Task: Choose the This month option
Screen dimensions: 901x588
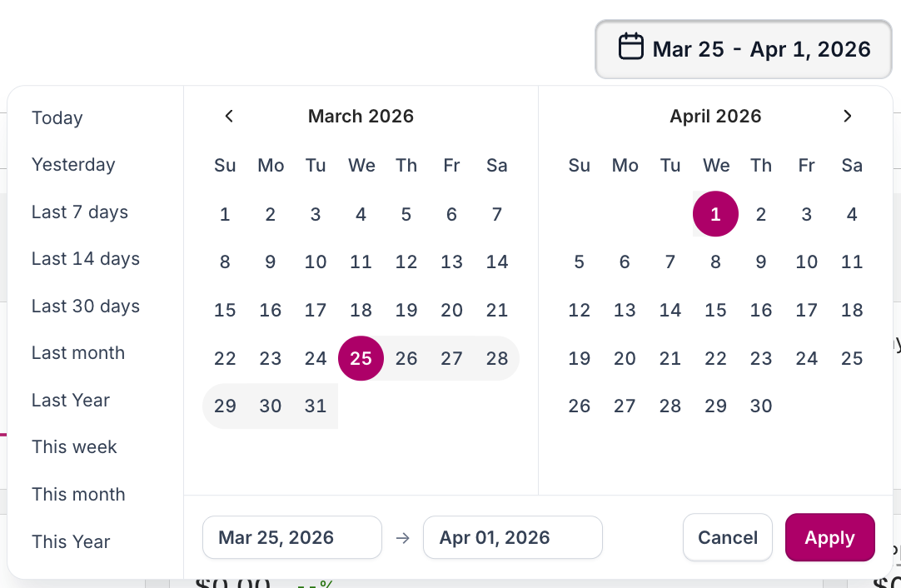Action: click(77, 494)
